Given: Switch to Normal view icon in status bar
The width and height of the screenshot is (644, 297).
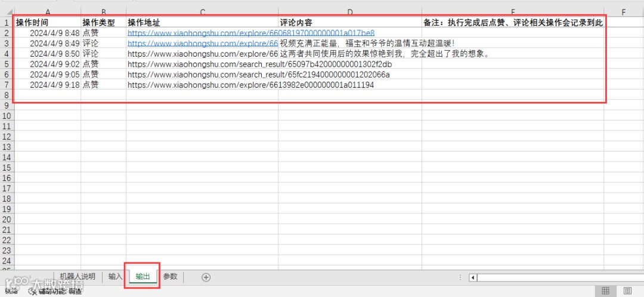Looking at the screenshot, I should [605, 291].
